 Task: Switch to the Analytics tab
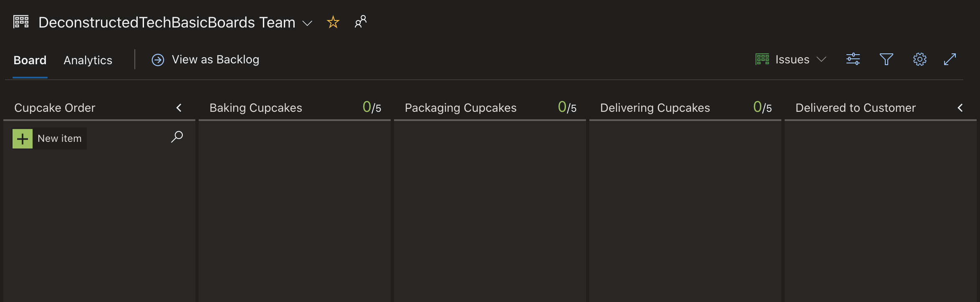[88, 60]
